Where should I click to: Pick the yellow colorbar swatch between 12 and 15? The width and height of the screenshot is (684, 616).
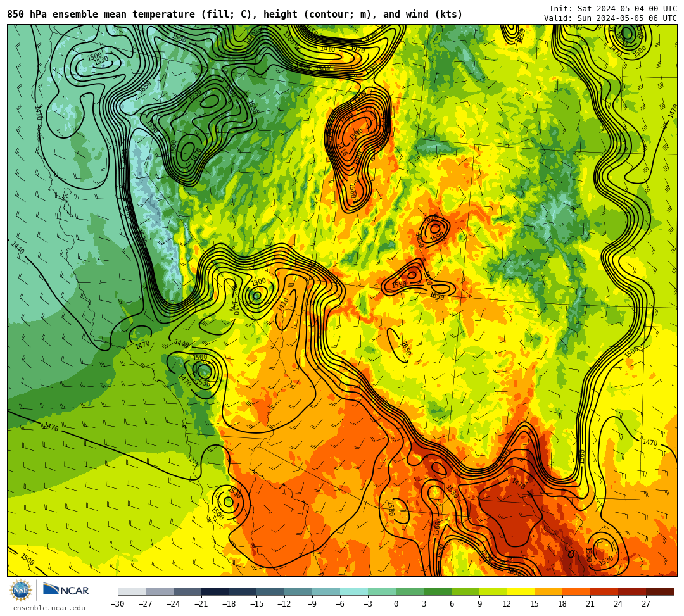click(521, 591)
